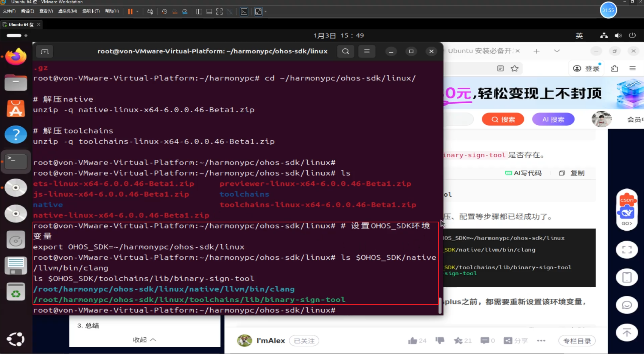Take a snapshot of the virtual machine
Viewport: 644px width, 354px height.
pos(164,12)
